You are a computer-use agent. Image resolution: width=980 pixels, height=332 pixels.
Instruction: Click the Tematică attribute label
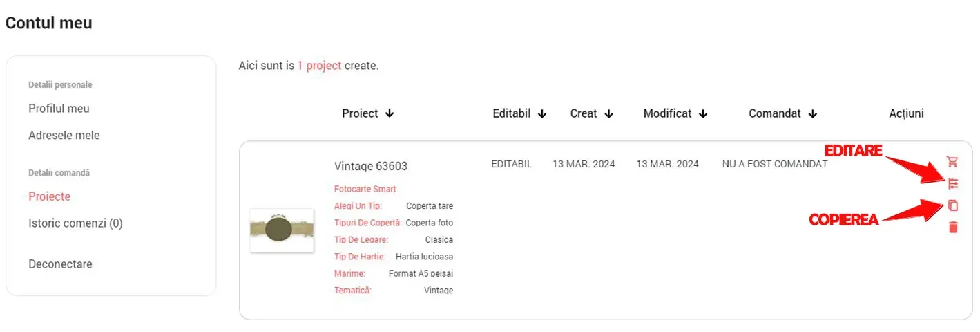[x=352, y=290]
